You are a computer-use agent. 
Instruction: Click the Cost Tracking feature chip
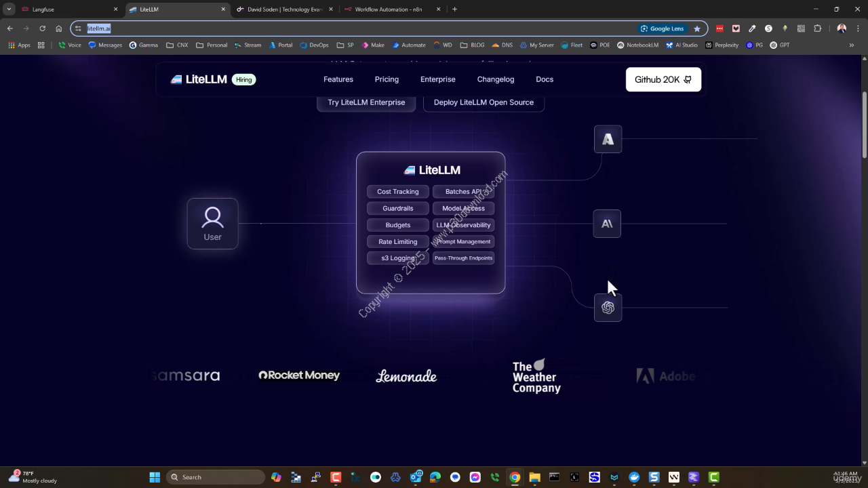pos(398,192)
